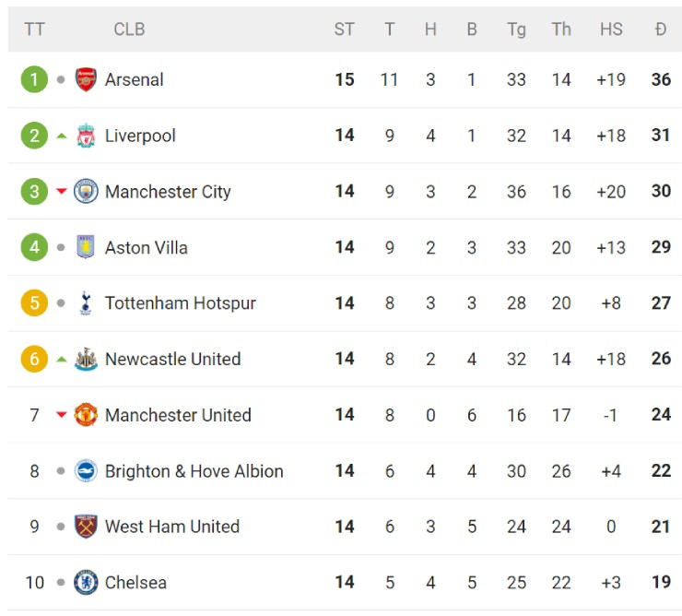
Task: Open the Arsenal team name link
Action: click(x=135, y=79)
